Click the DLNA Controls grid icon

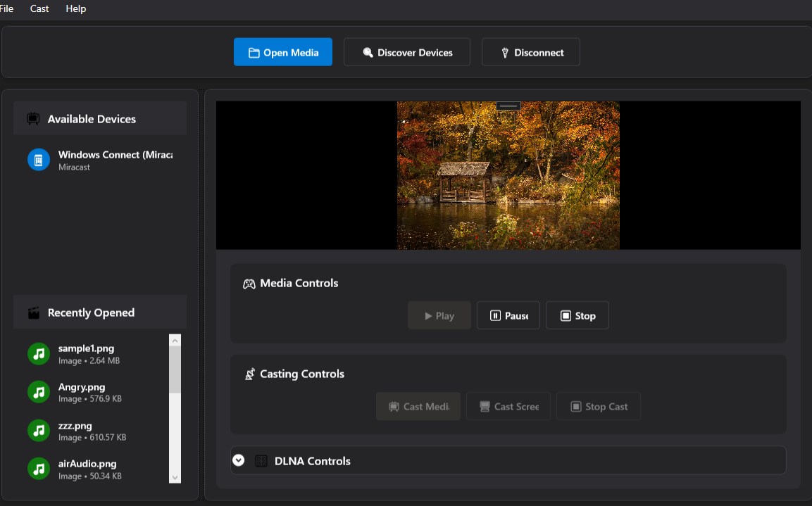tap(261, 460)
